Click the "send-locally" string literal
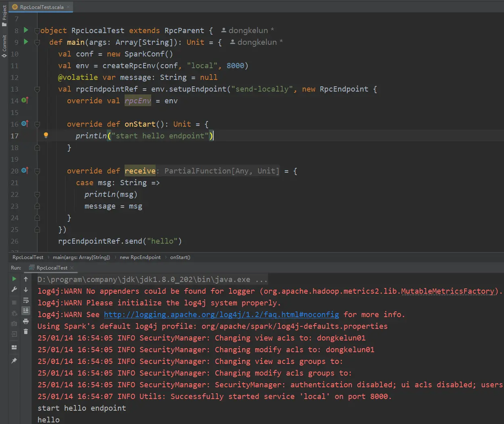504x424 pixels. pos(262,89)
